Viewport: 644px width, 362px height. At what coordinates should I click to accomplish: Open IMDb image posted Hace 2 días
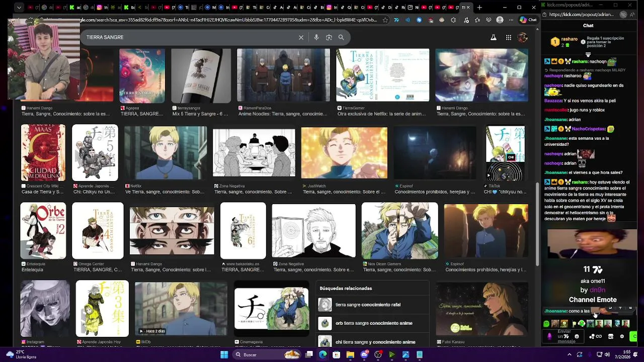[181, 309]
